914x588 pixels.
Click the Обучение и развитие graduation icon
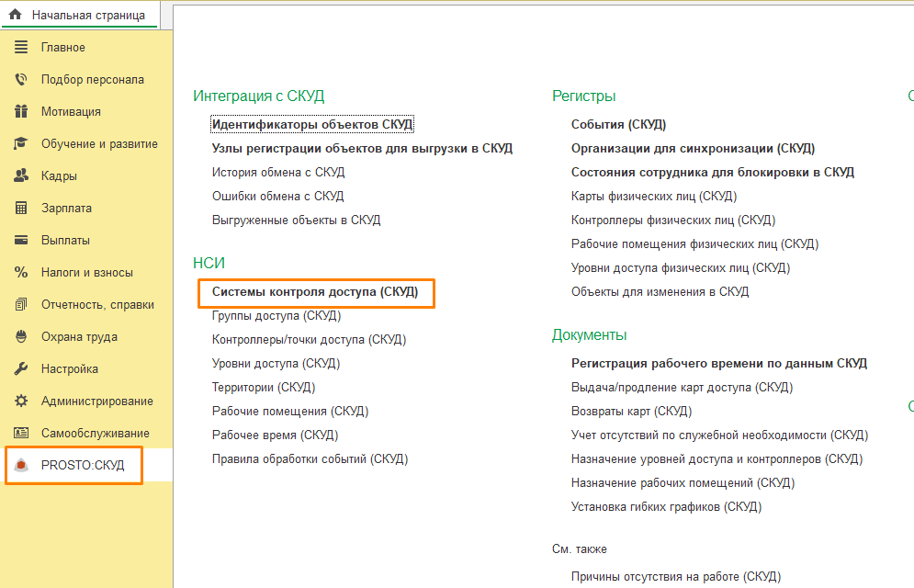coord(21,143)
